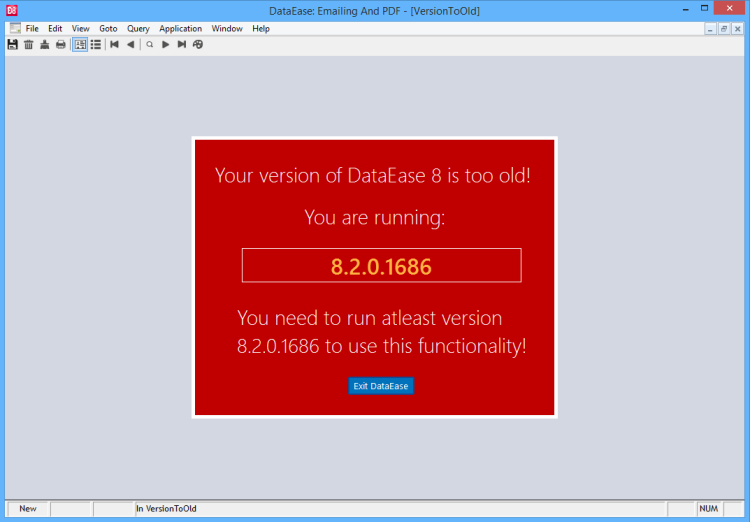Click '8.2.0.1686 to use this functionality!' text
This screenshot has width=750, height=522.
381,345
